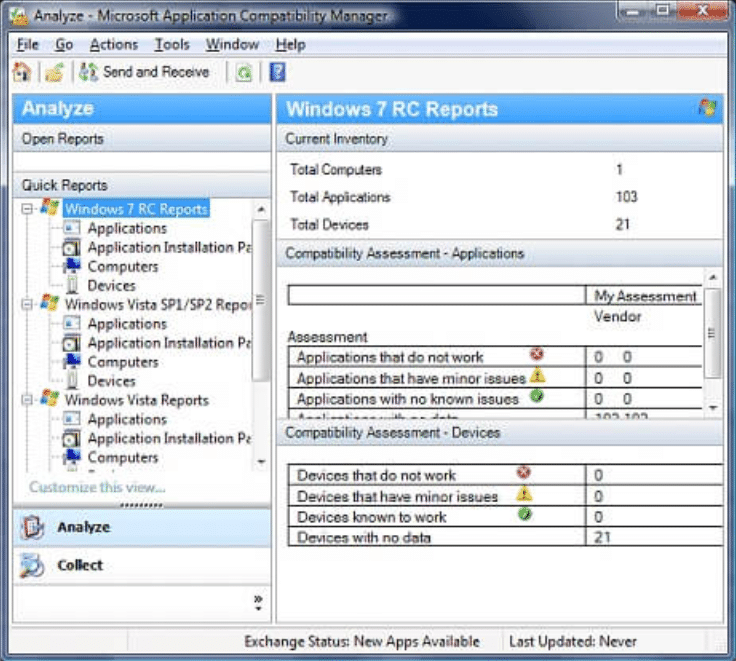Screen dimensions: 736x661
Task: Click Windows flag icon in report header
Action: 707,108
